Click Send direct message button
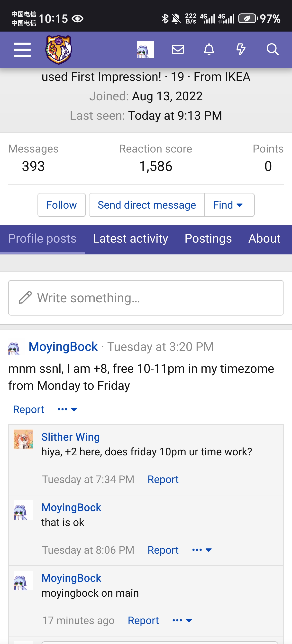Image resolution: width=292 pixels, height=644 pixels. click(x=147, y=205)
